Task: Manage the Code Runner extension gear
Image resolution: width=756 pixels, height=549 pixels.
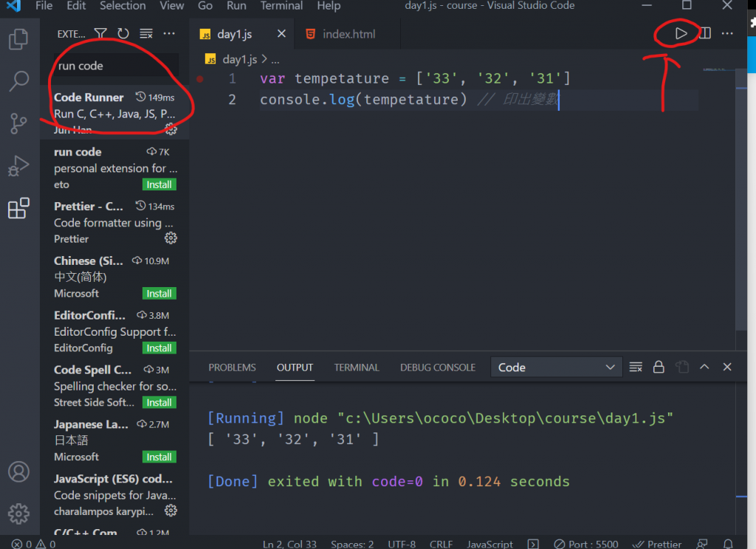Action: 171,129
